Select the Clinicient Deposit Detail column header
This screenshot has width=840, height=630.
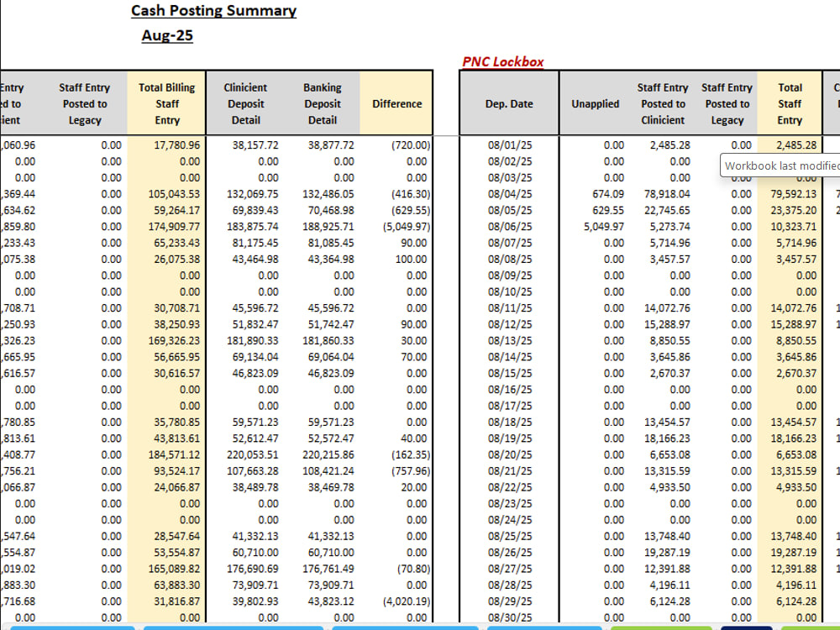pyautogui.click(x=245, y=103)
